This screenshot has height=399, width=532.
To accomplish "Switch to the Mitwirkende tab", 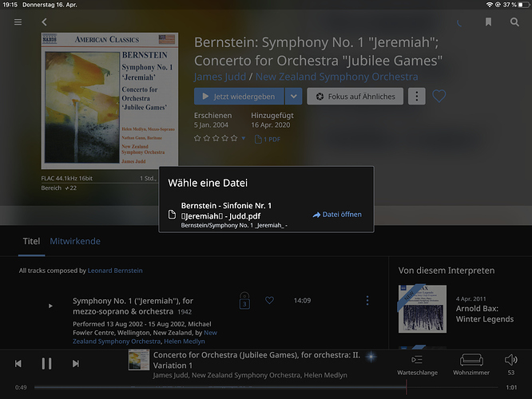I will click(x=75, y=241).
